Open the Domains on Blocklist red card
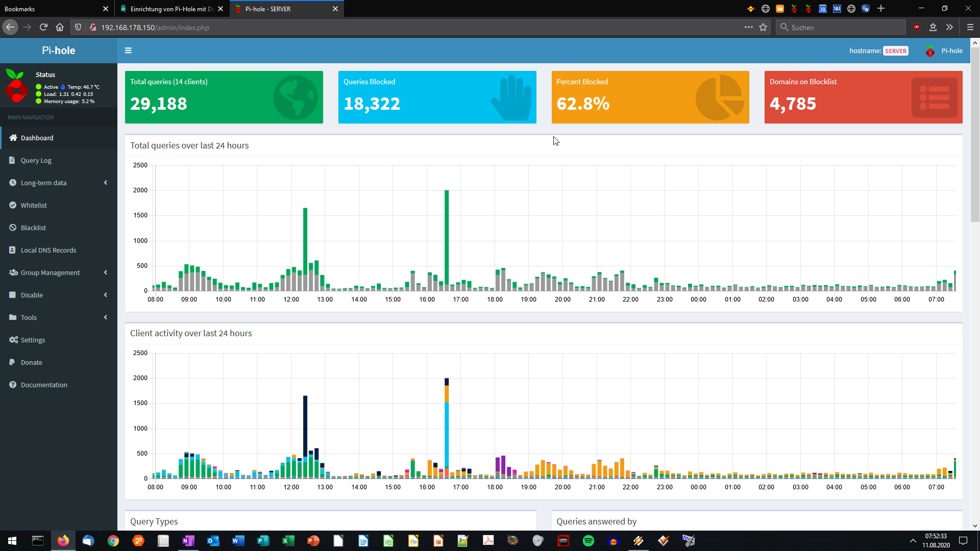 coord(864,97)
